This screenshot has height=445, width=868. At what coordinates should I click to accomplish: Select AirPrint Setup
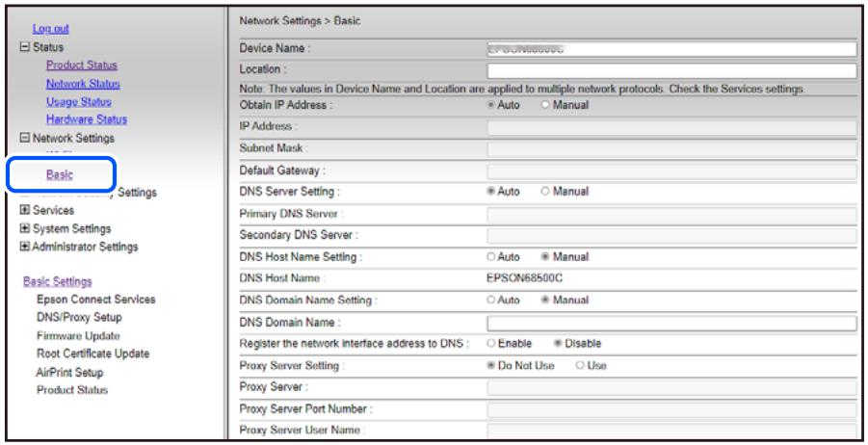click(69, 372)
